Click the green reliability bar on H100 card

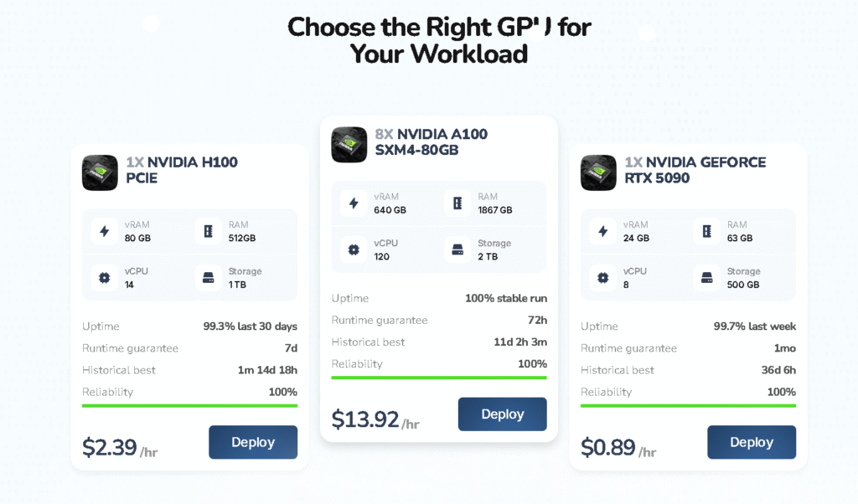click(x=189, y=406)
